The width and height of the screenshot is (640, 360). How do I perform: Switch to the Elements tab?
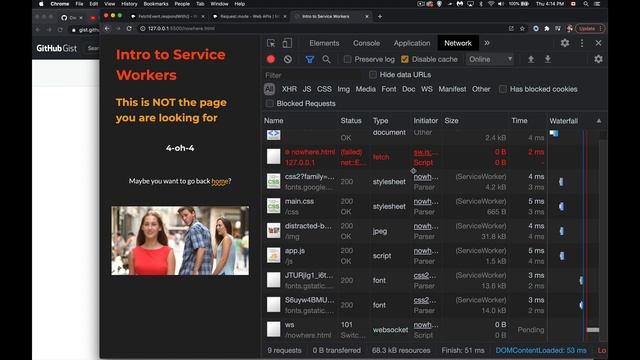click(x=324, y=43)
